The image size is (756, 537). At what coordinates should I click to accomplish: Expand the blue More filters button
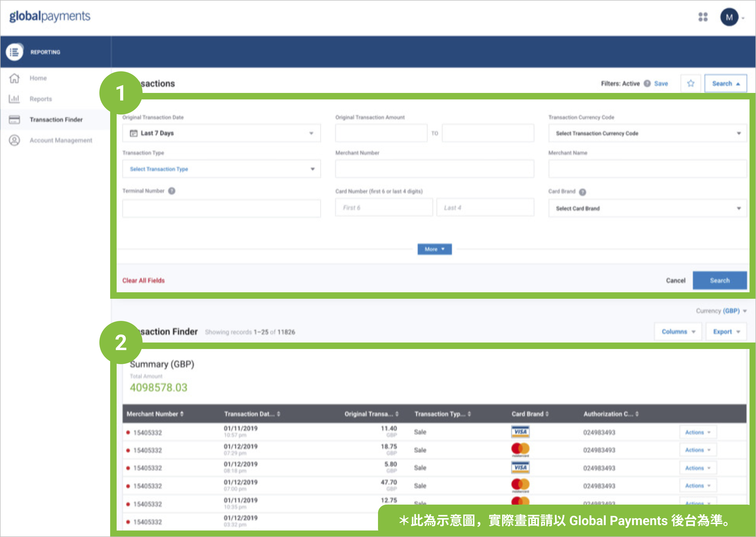[434, 249]
